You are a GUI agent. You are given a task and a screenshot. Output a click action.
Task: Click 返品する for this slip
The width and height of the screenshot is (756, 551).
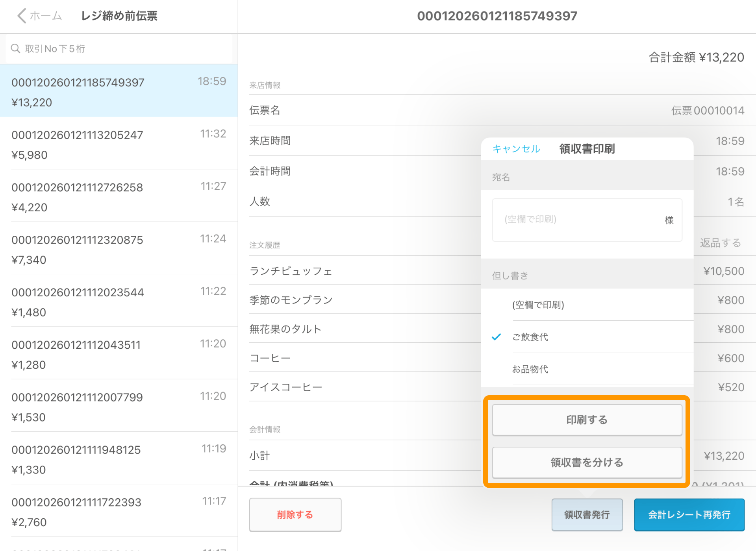point(721,243)
